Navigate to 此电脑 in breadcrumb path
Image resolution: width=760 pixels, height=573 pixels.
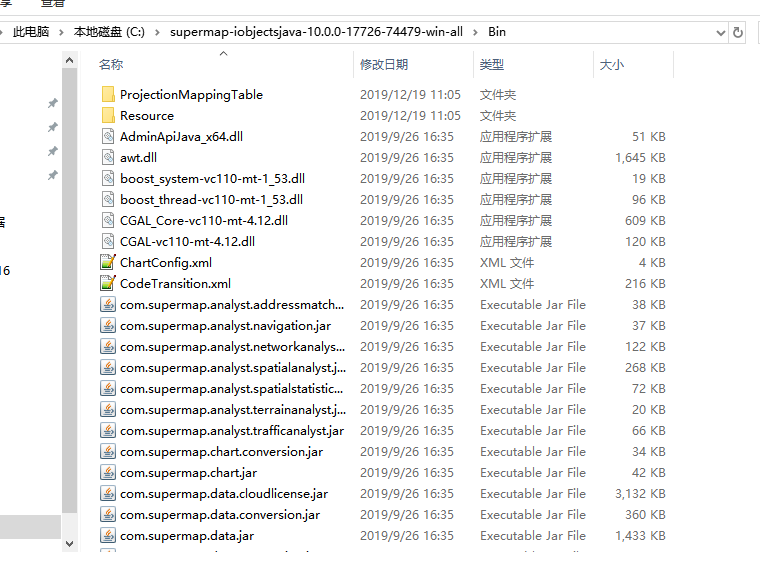(x=30, y=32)
